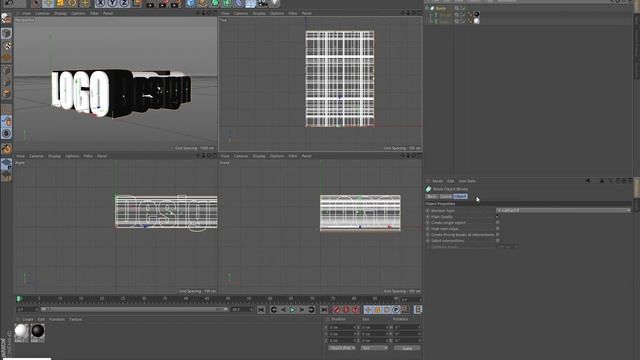Open Perspective viewport Cameras menu
The width and height of the screenshot is (640, 360).
click(x=42, y=13)
